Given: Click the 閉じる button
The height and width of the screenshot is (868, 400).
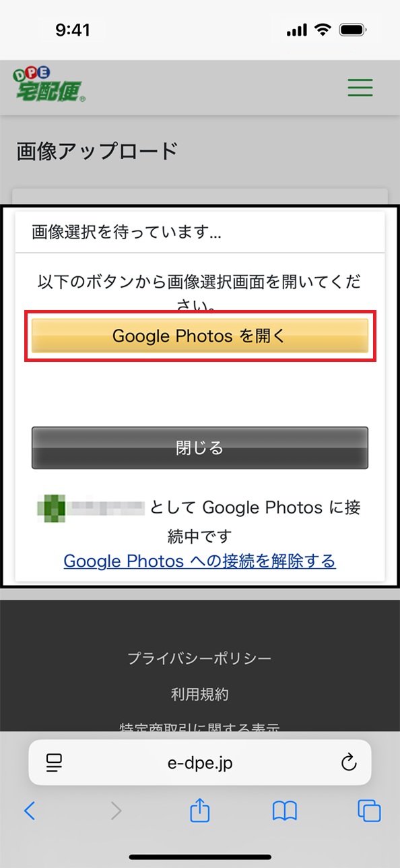Looking at the screenshot, I should click(200, 447).
